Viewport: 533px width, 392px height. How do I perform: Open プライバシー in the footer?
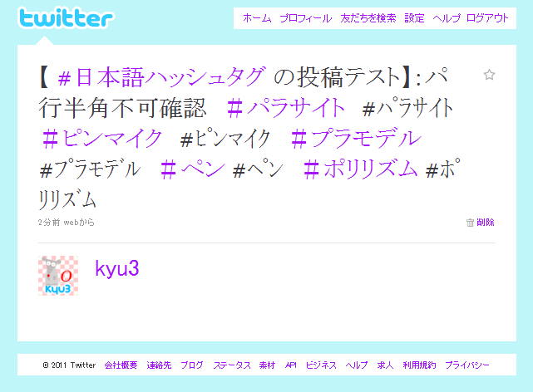[467, 365]
